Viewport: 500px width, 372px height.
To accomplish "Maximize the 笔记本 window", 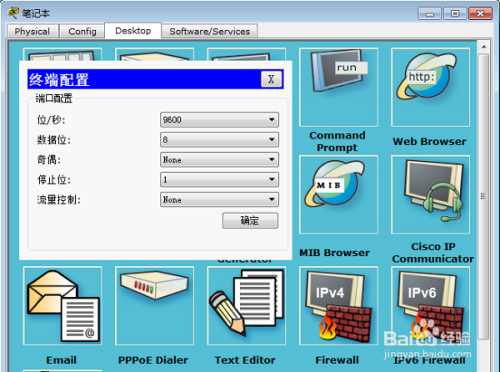I will [x=455, y=14].
